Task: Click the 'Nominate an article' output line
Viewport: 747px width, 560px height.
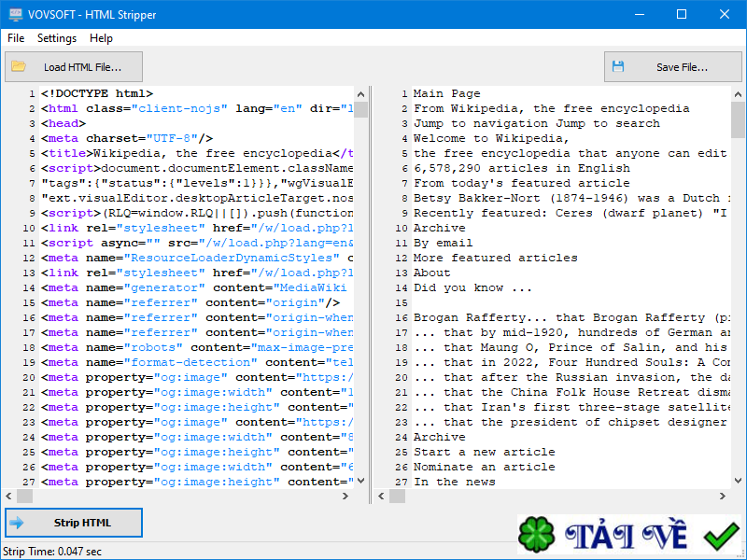Action: [x=484, y=468]
